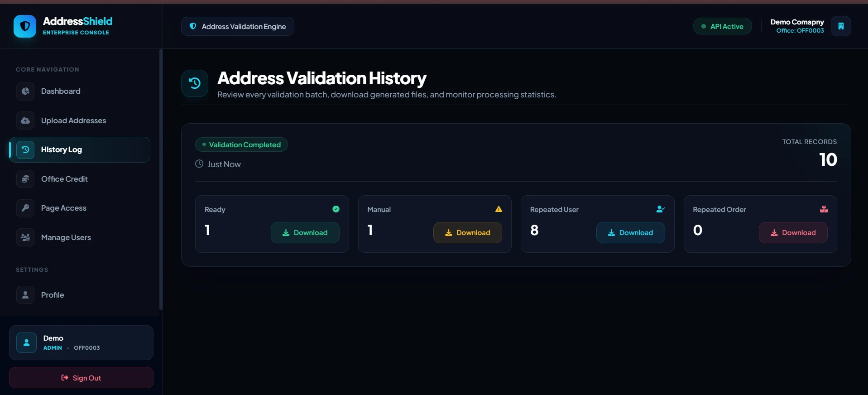Click the Upload Addresses cloud icon
The image size is (868, 395).
25,120
